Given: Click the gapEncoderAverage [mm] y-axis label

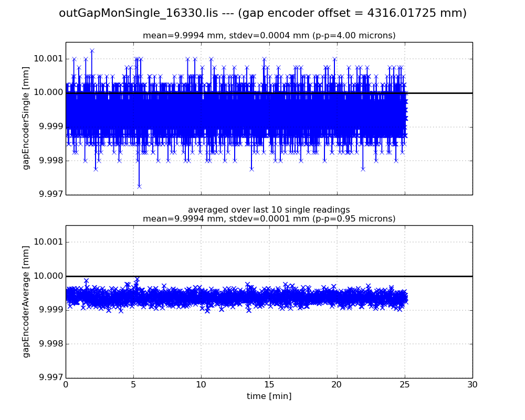Looking at the screenshot, I should tap(26, 301).
